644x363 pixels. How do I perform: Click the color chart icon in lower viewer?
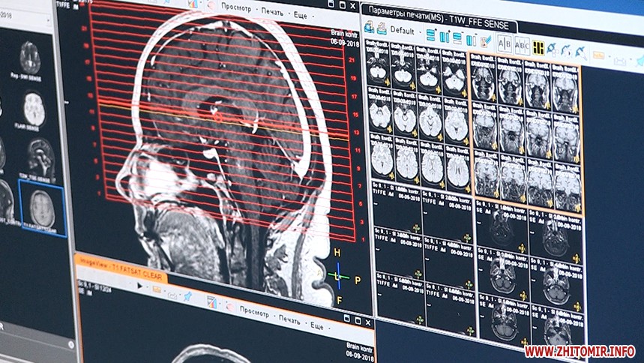[212, 301]
